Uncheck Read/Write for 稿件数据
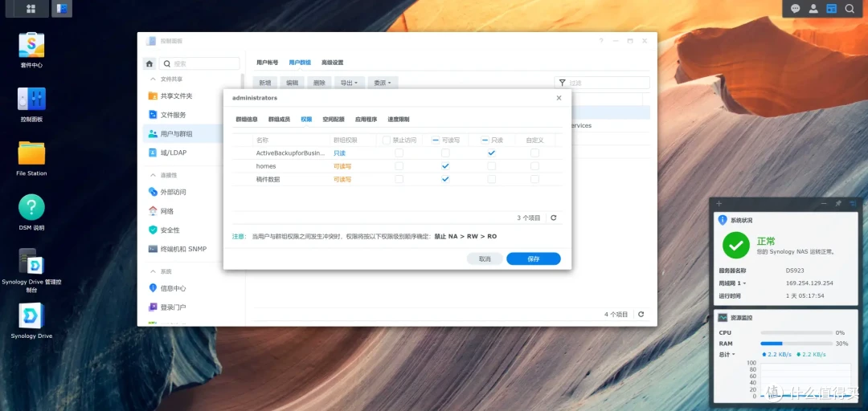 (x=445, y=179)
